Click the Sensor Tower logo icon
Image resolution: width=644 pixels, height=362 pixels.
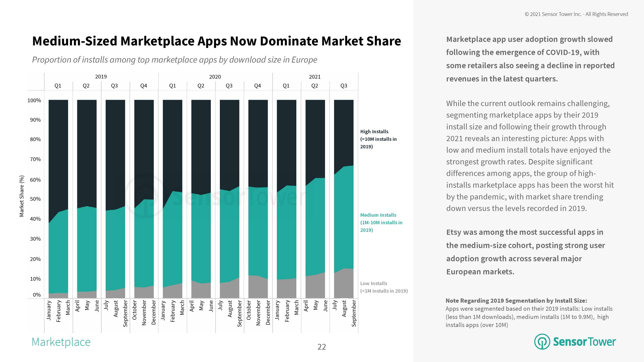542,342
